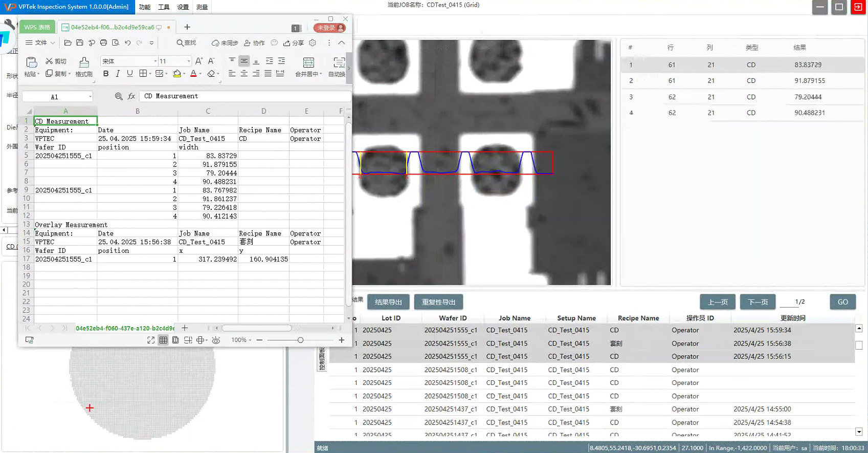Image resolution: width=868 pixels, height=453 pixels.
Task: Expand the A1 name box dropdown
Action: [x=90, y=97]
